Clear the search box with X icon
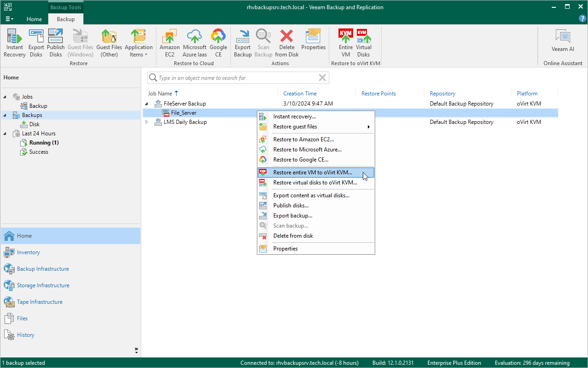This screenshot has height=368, width=588. (322, 78)
